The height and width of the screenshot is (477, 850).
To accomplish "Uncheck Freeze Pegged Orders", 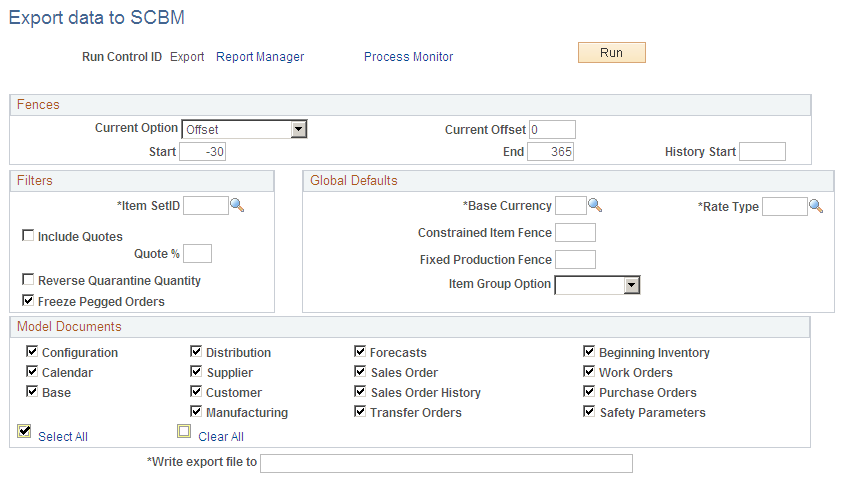I will point(28,300).
